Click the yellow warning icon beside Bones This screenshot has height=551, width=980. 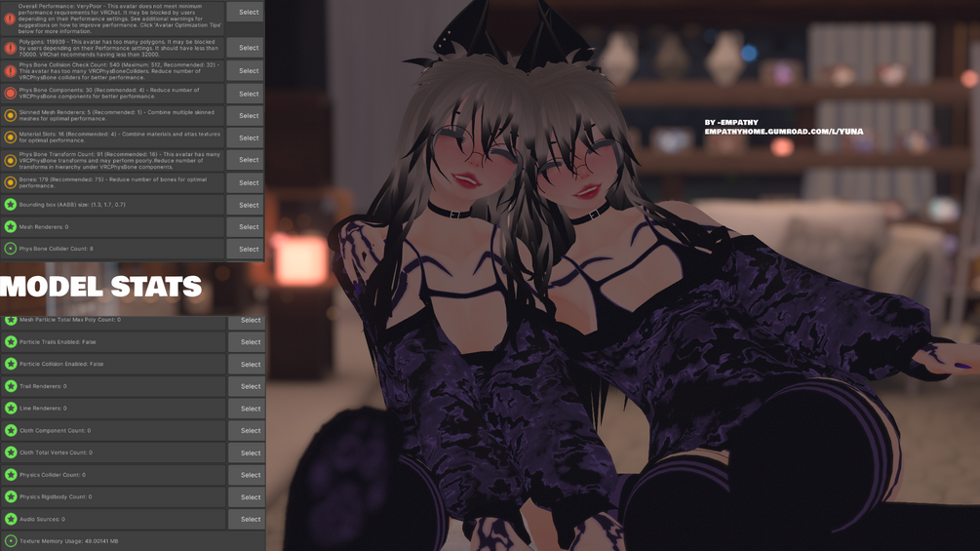(10, 182)
